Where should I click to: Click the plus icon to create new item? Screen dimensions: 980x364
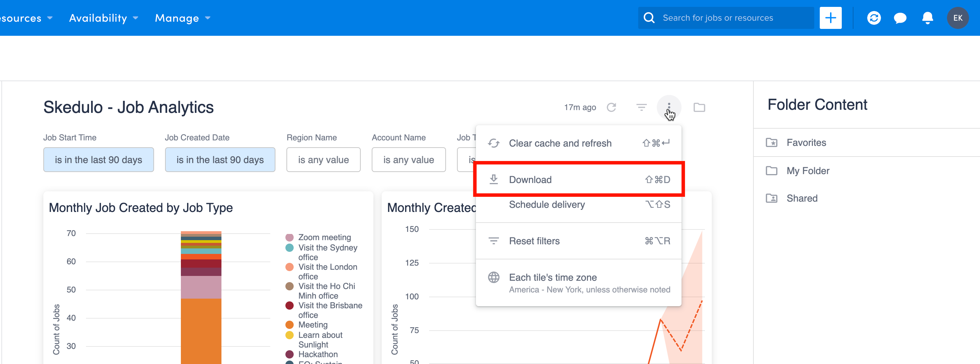point(830,18)
